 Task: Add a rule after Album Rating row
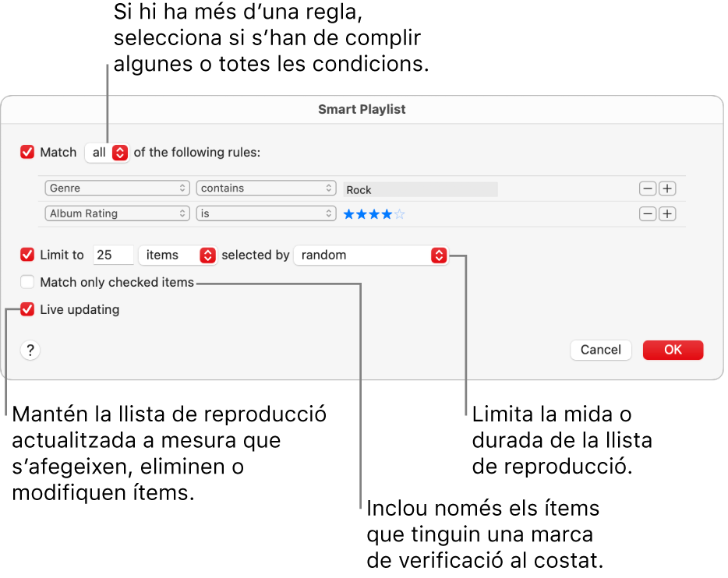pos(667,214)
